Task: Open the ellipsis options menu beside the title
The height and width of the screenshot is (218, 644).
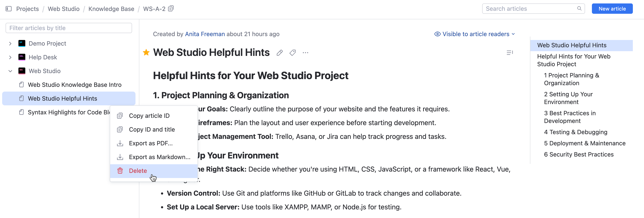Action: point(305,53)
